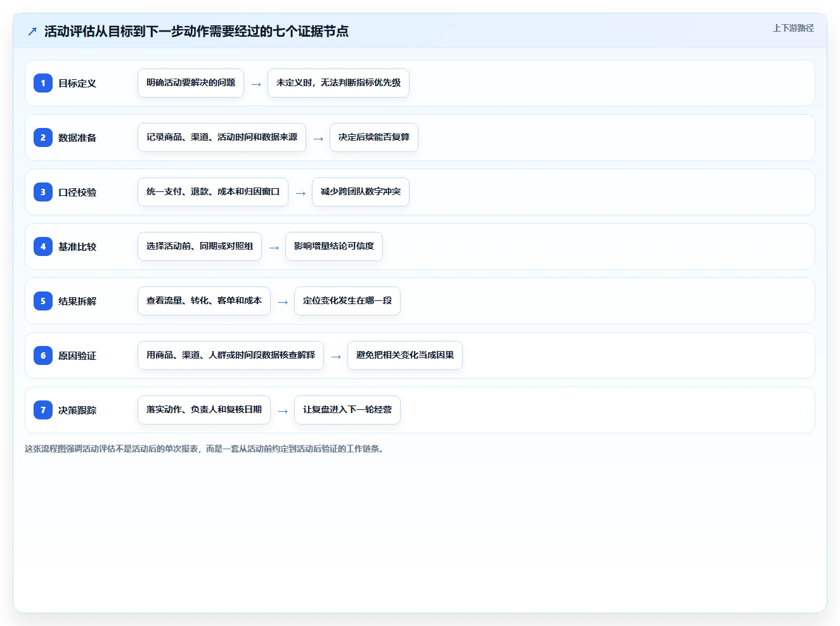Click the footnote text 这张流程图强调活动评估

click(204, 449)
